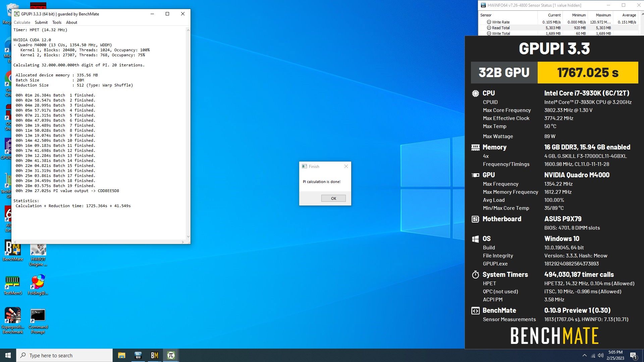The image size is (644, 362).
Task: Click the HWiNFO64 window title icon
Action: 483,5
